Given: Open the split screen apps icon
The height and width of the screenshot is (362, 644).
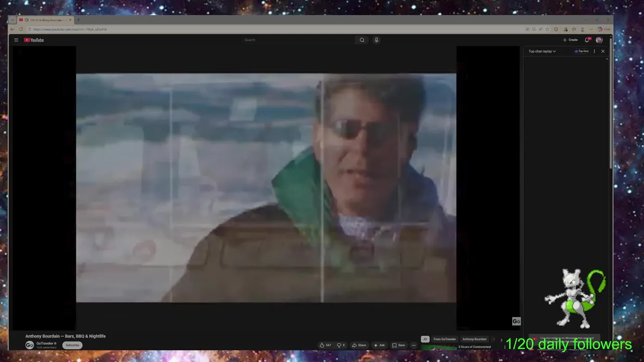Looking at the screenshot, I should coord(527,29).
